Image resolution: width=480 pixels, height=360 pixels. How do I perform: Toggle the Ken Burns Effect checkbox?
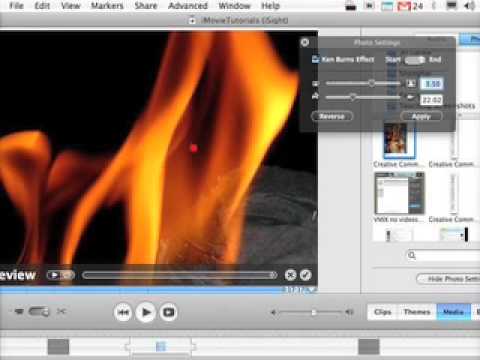coord(315,59)
